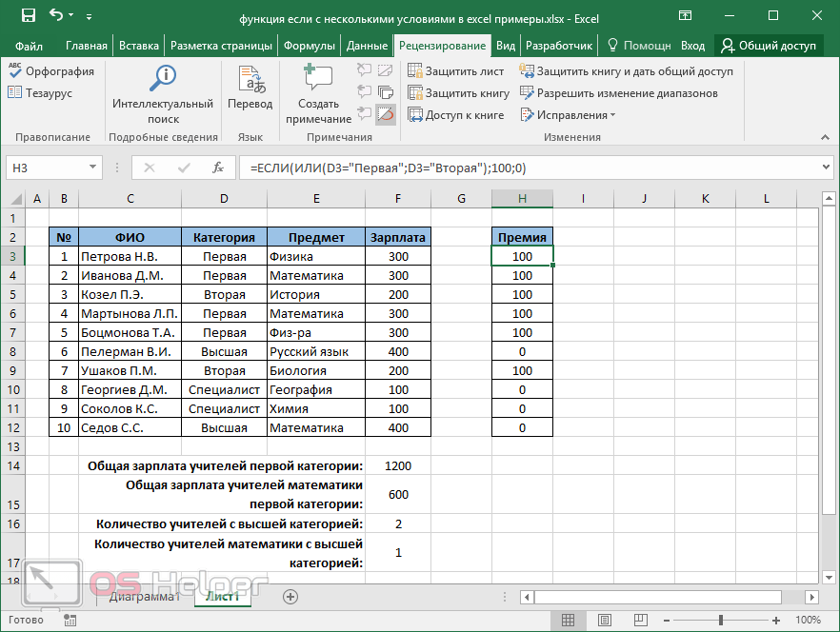Click Создать примечание
840x632 pixels.
[x=318, y=95]
